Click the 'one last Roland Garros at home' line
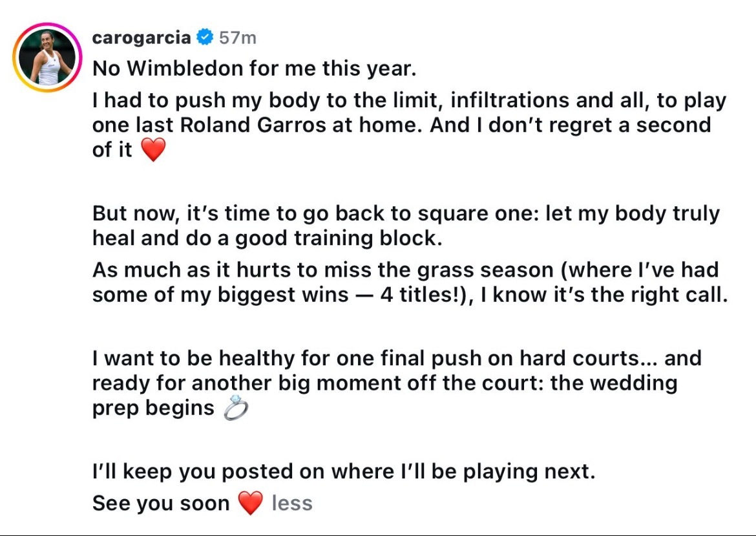The image size is (756, 536). (x=402, y=125)
